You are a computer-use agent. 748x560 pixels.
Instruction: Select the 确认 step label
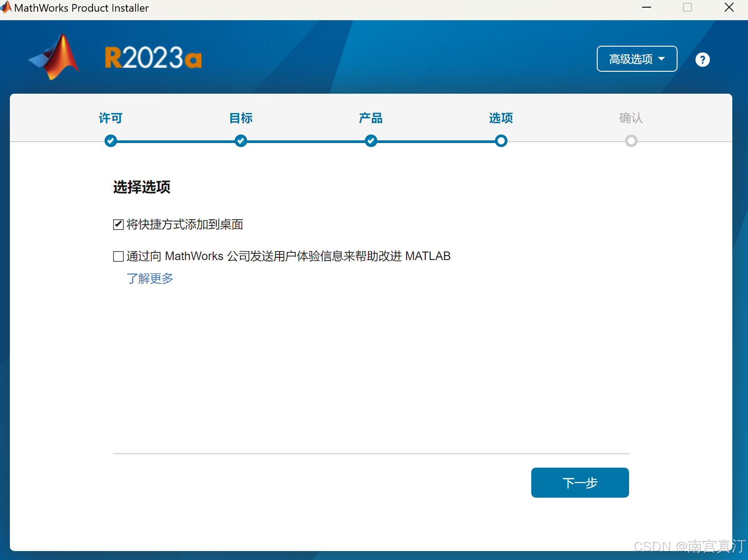coord(631,118)
